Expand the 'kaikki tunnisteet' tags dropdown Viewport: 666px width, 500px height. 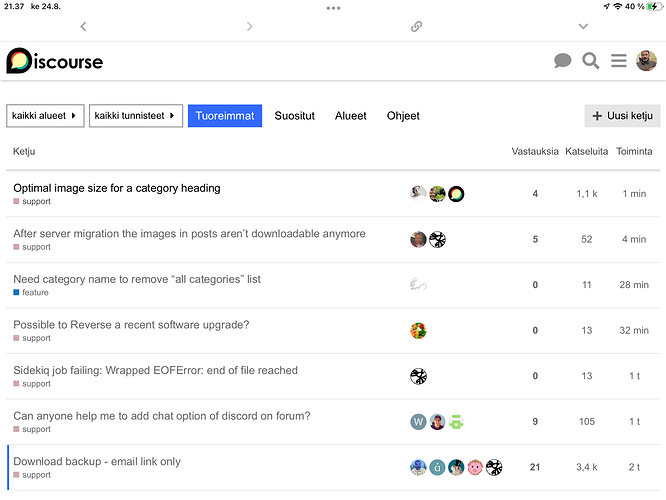pos(136,116)
